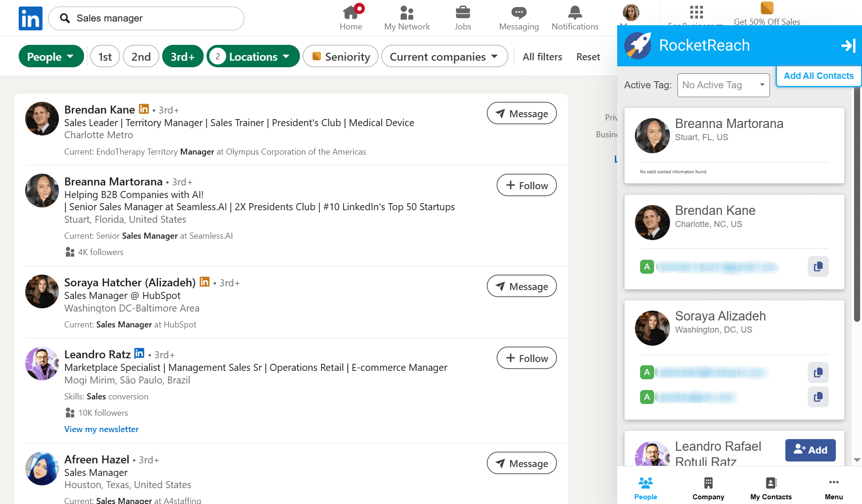Copy Brendan Kane's email in RocketReach
This screenshot has height=504, width=862.
(818, 267)
